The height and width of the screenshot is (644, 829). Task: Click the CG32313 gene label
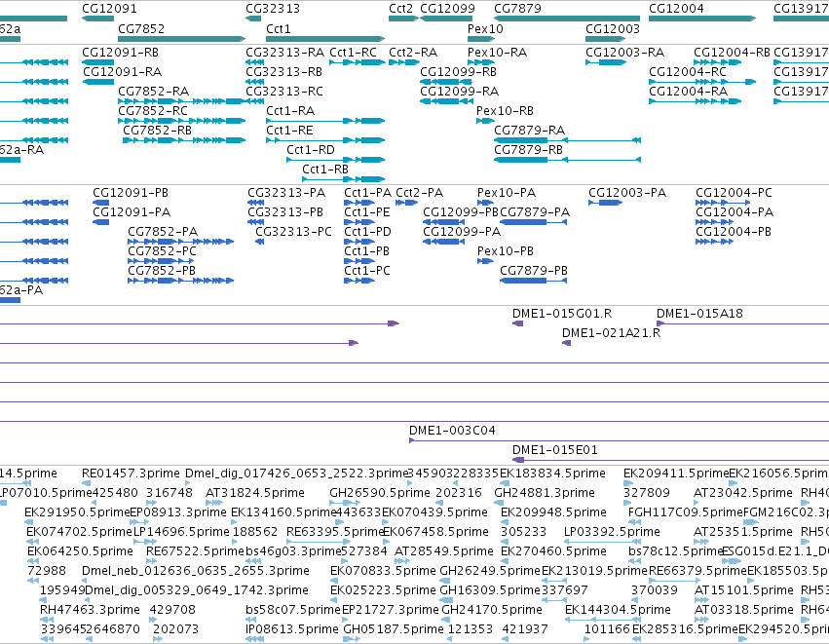coord(273,9)
